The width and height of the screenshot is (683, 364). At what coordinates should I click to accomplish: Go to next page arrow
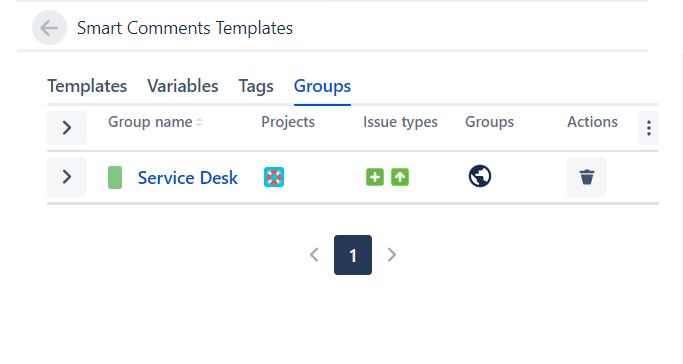point(392,255)
